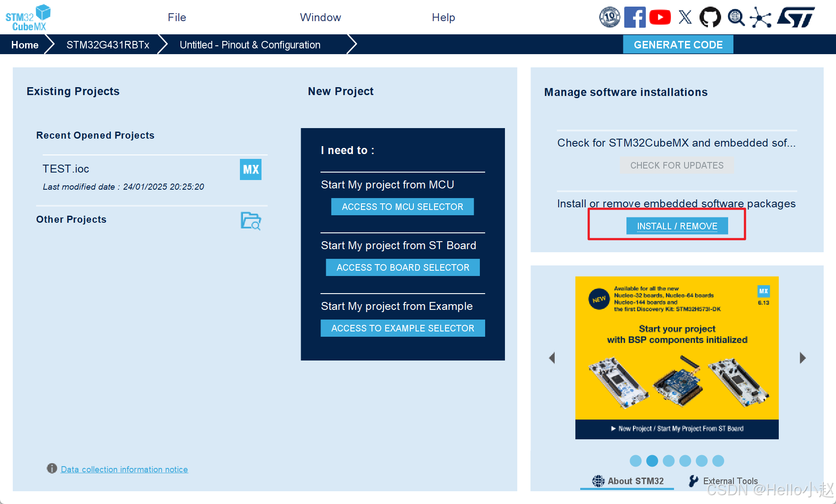
Task: Open the GitHub icon
Action: [x=710, y=17]
